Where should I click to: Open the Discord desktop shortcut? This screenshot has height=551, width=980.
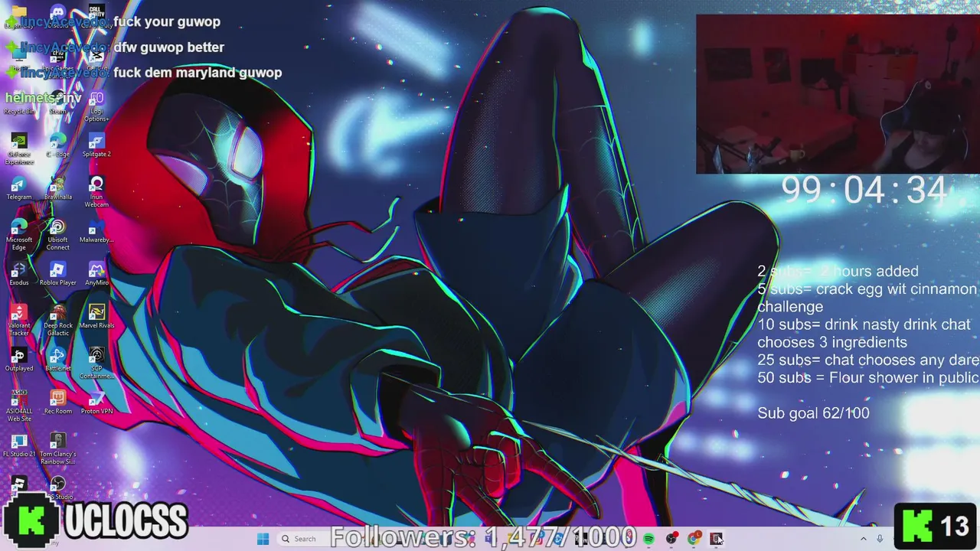tap(57, 15)
